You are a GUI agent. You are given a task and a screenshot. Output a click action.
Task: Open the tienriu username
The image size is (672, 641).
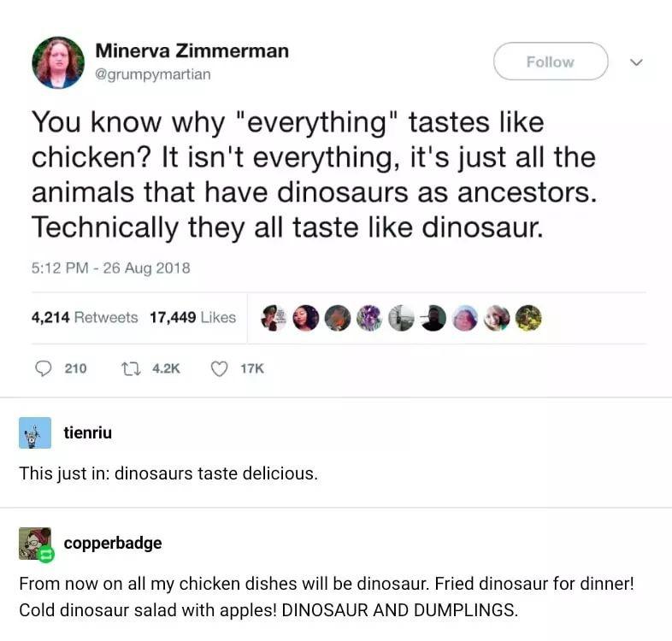pos(88,432)
